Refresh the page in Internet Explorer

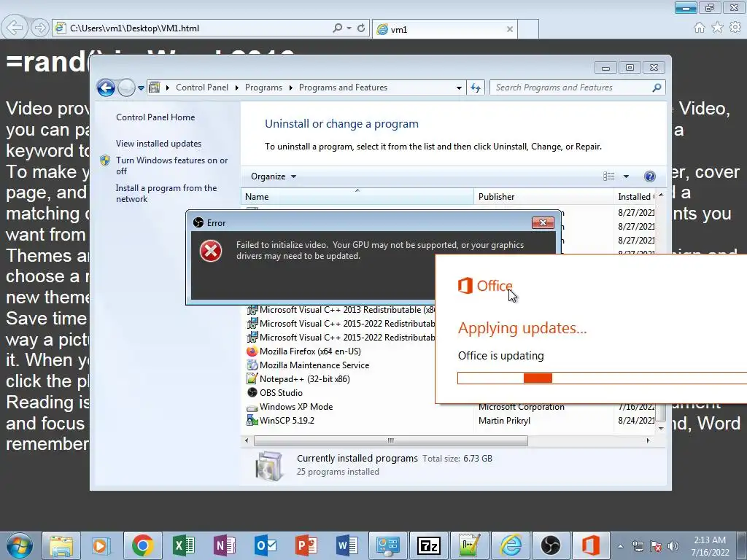361,28
